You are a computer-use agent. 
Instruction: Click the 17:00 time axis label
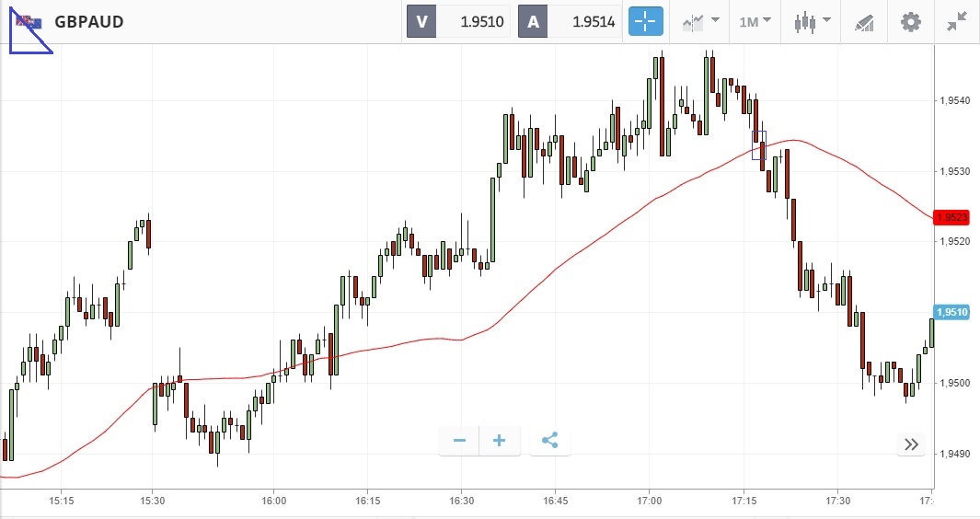tap(649, 502)
